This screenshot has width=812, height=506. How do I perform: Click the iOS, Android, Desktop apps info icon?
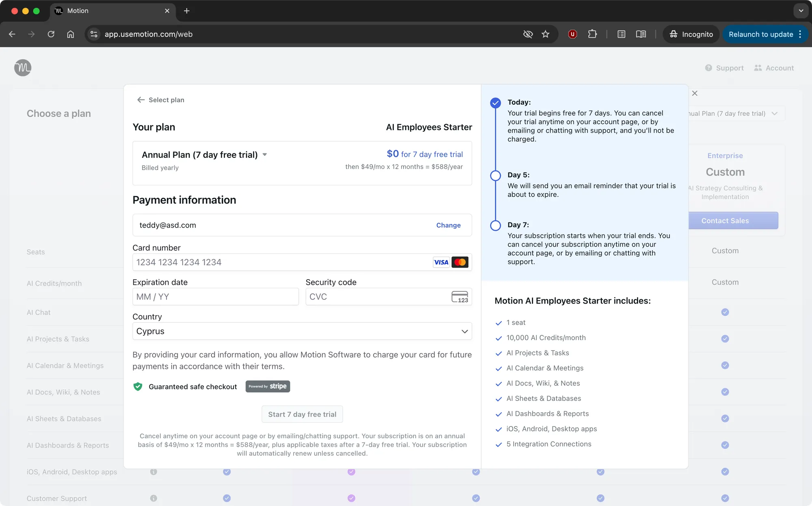(153, 472)
